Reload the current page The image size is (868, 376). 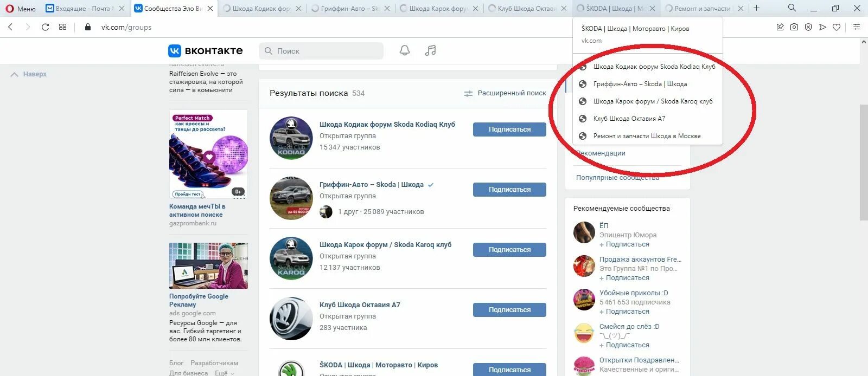point(46,27)
